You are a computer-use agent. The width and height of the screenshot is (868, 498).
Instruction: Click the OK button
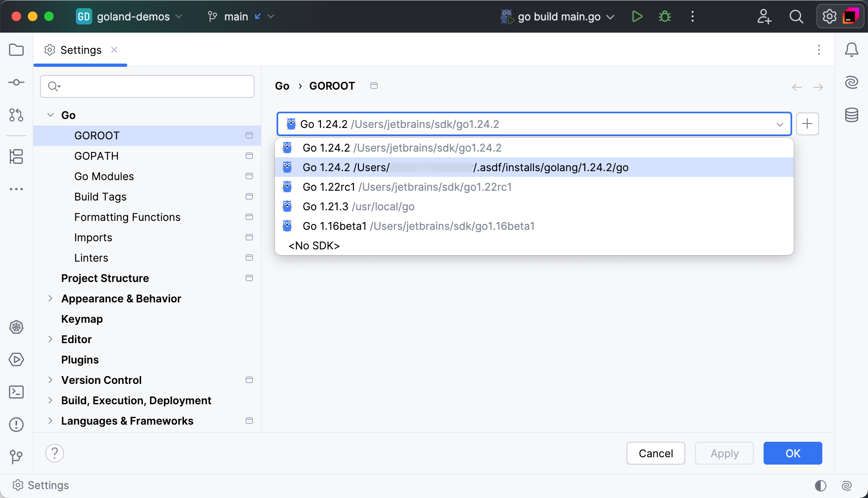point(793,453)
